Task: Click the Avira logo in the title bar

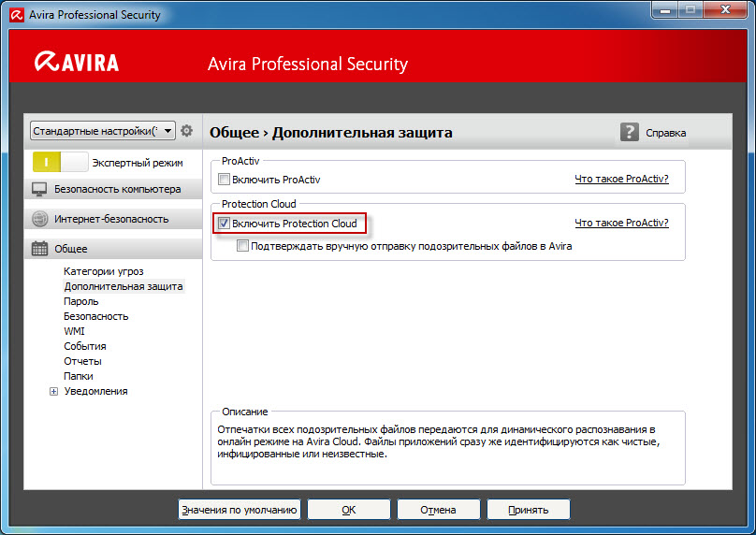Action: (17, 15)
